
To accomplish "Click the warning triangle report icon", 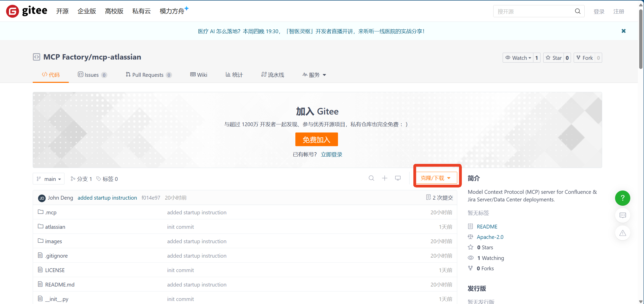I will pyautogui.click(x=622, y=233).
